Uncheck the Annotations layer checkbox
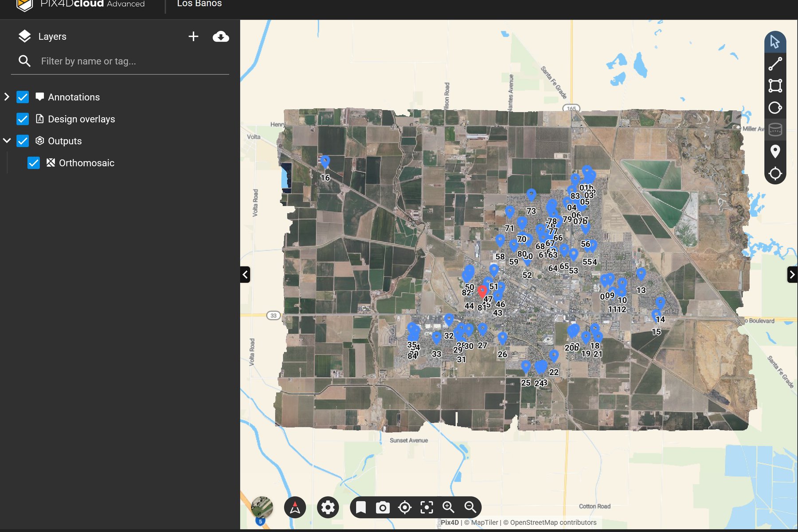798x532 pixels. click(23, 97)
